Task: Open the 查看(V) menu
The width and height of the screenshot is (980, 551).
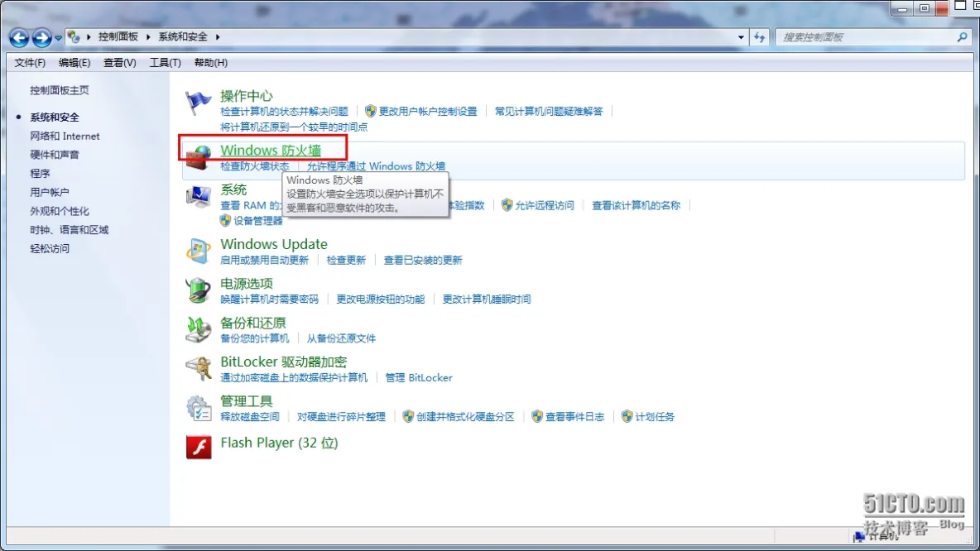Action: (x=119, y=63)
